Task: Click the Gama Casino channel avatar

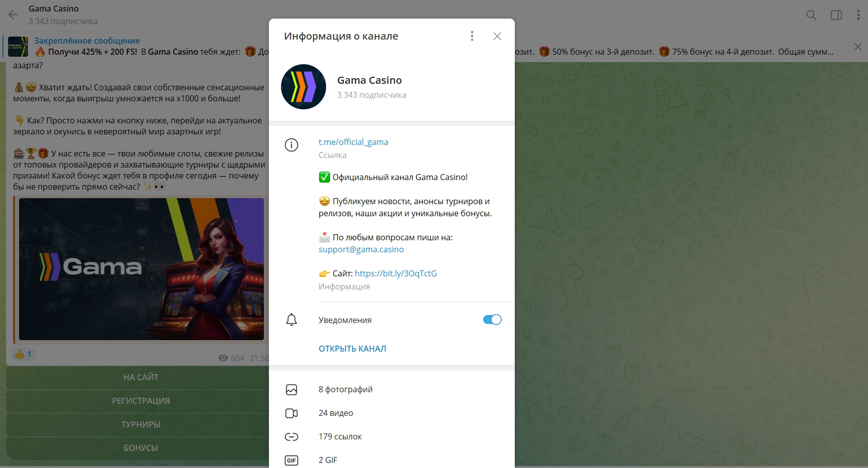Action: click(304, 87)
